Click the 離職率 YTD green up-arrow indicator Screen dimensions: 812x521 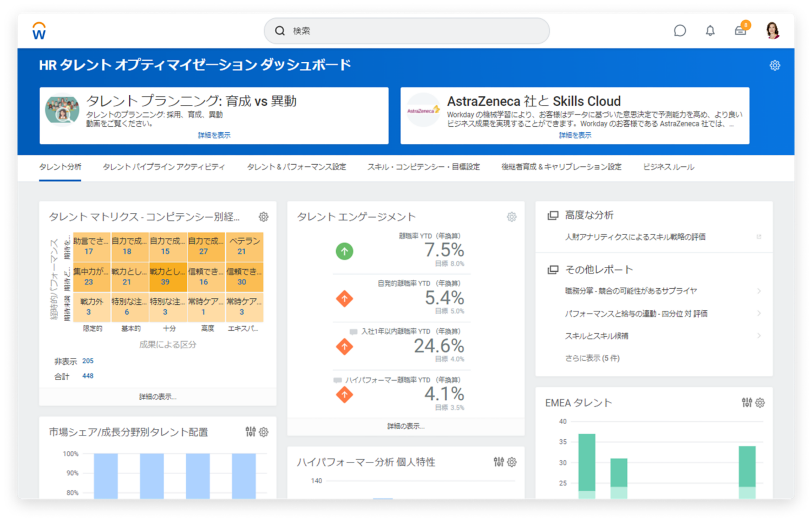click(x=344, y=251)
